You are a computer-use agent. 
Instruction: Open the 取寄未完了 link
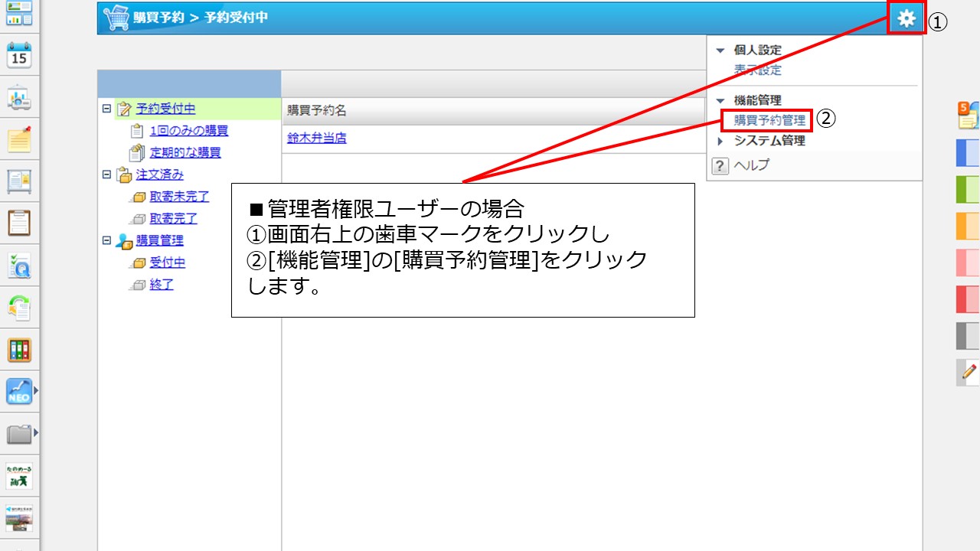coord(180,197)
